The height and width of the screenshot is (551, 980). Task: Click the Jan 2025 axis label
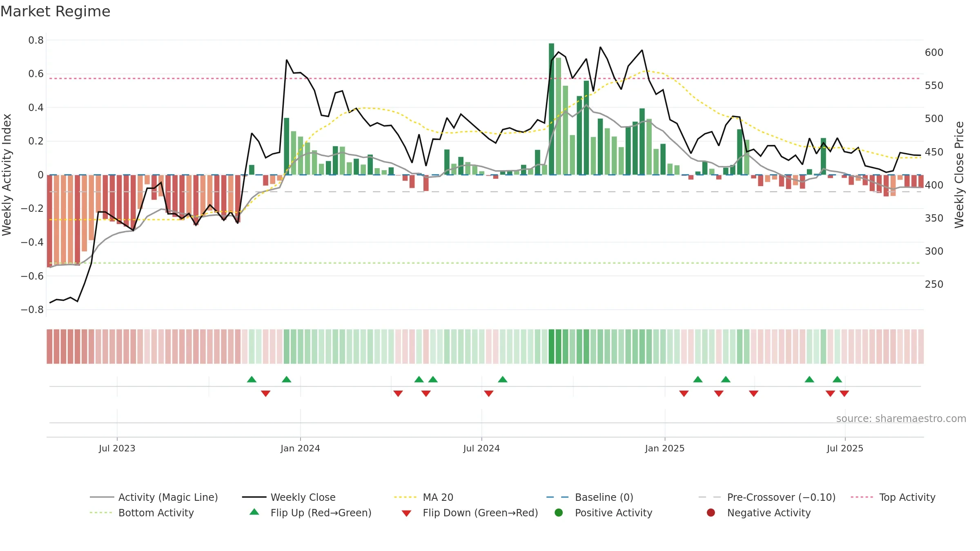(x=665, y=448)
